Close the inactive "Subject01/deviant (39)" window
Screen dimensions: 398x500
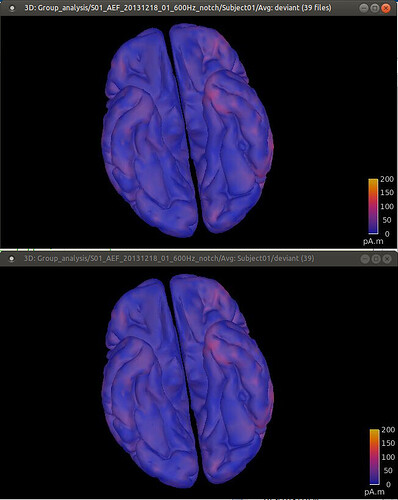pyautogui.click(x=387, y=259)
